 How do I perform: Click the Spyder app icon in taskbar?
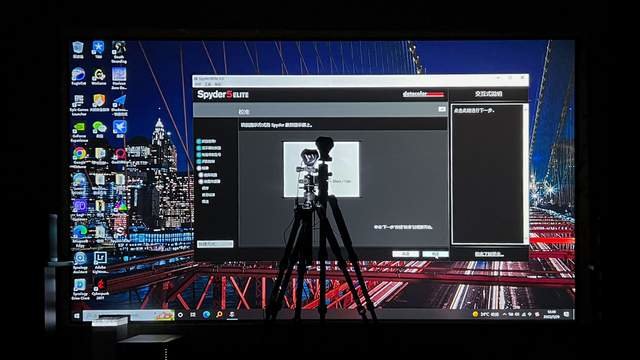[232, 315]
